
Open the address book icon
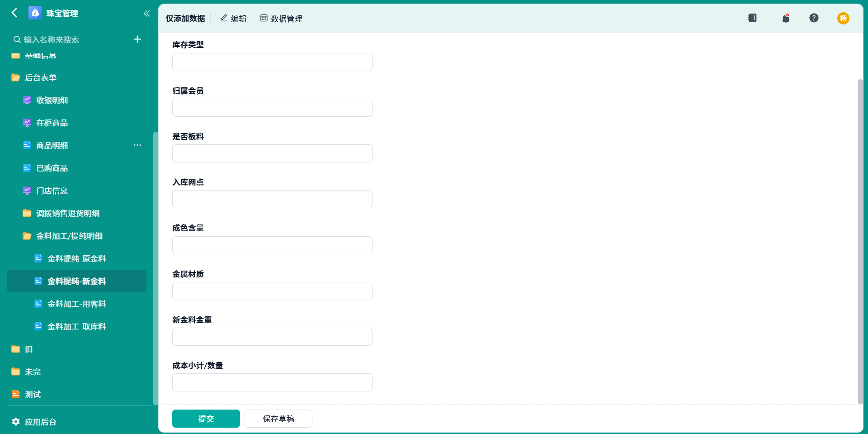[752, 18]
